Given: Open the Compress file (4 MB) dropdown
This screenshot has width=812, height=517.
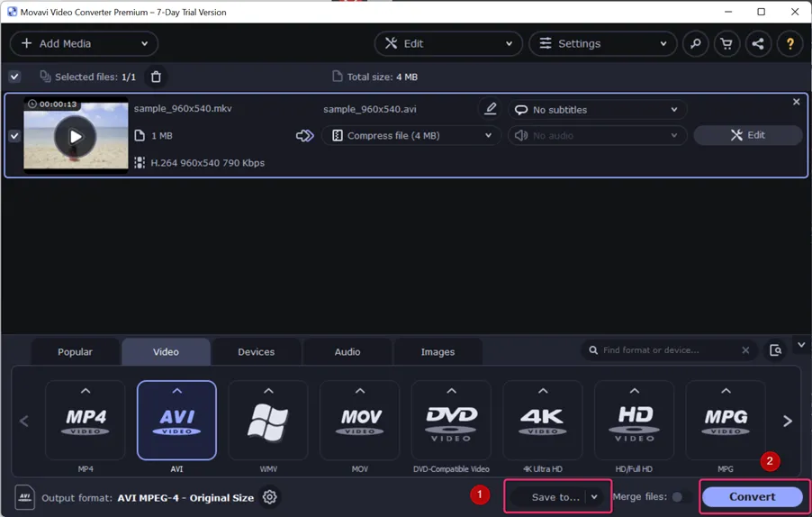Looking at the screenshot, I should [x=411, y=135].
